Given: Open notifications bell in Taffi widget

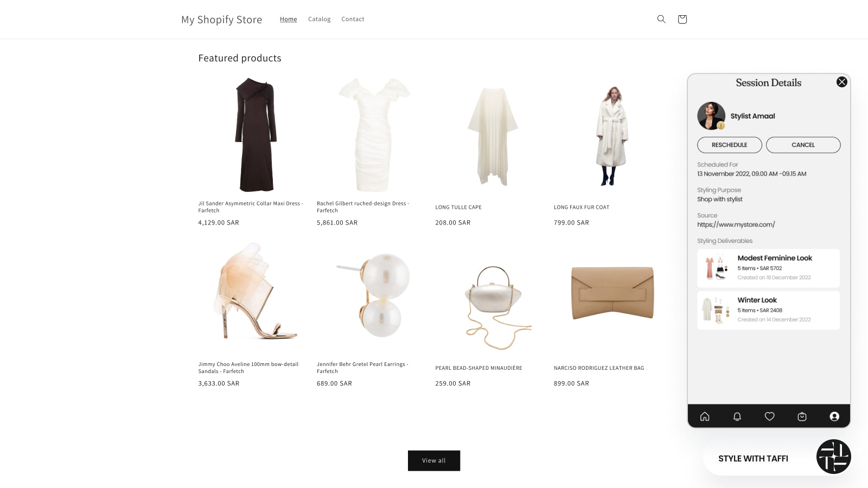Looking at the screenshot, I should pos(737,416).
